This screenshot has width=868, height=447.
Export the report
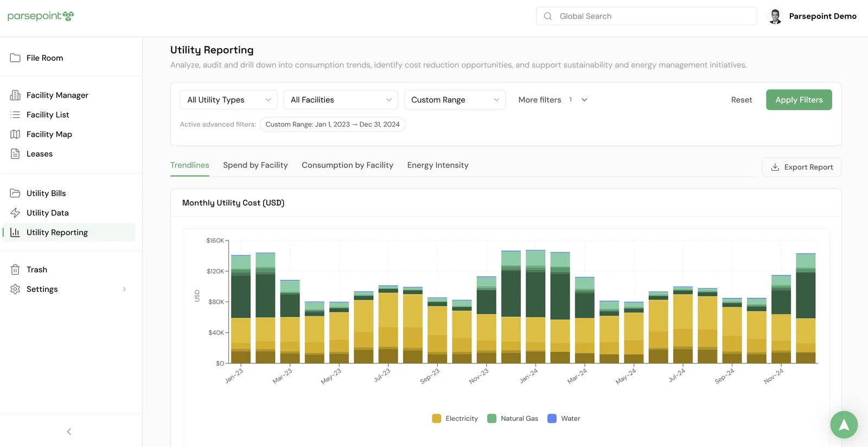point(802,167)
